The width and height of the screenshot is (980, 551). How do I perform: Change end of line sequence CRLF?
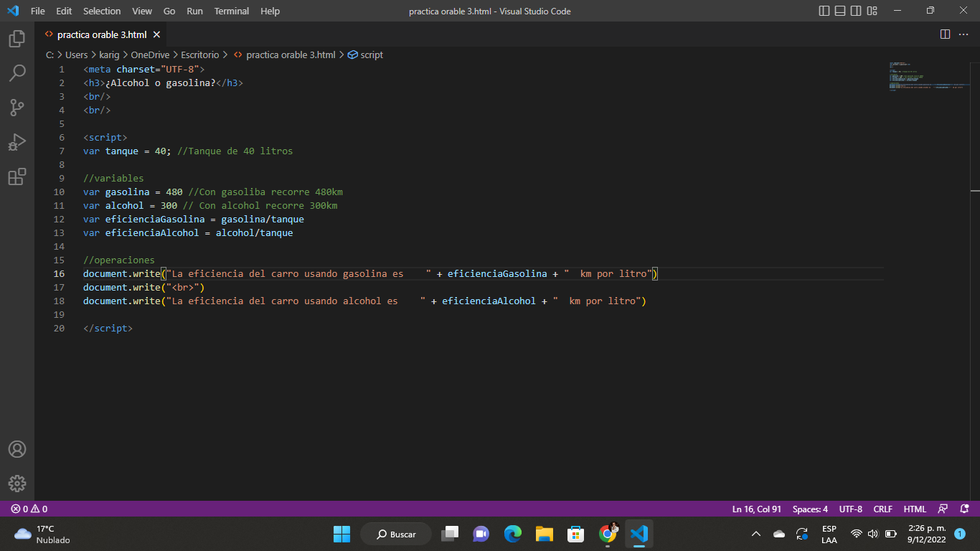(883, 509)
